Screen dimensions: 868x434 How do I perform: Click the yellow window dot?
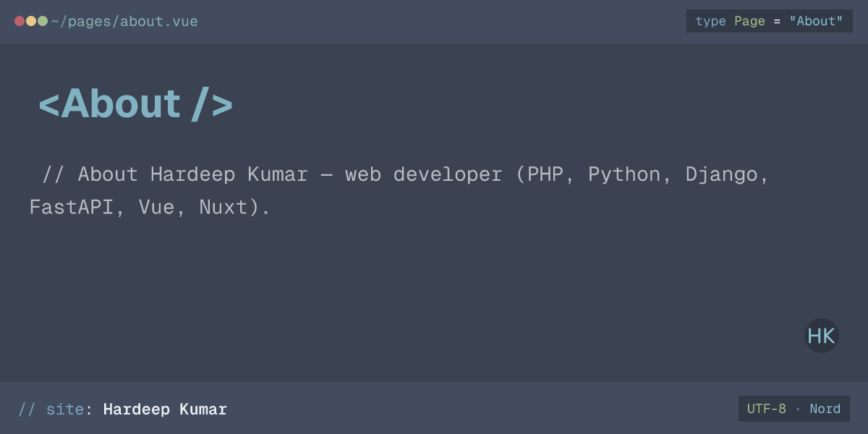(x=31, y=21)
